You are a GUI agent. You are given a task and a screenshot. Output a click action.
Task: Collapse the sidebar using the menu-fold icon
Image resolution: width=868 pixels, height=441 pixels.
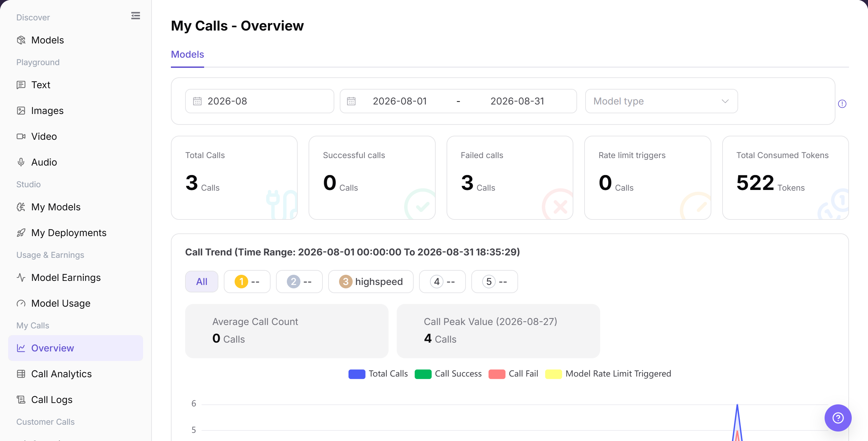(136, 16)
